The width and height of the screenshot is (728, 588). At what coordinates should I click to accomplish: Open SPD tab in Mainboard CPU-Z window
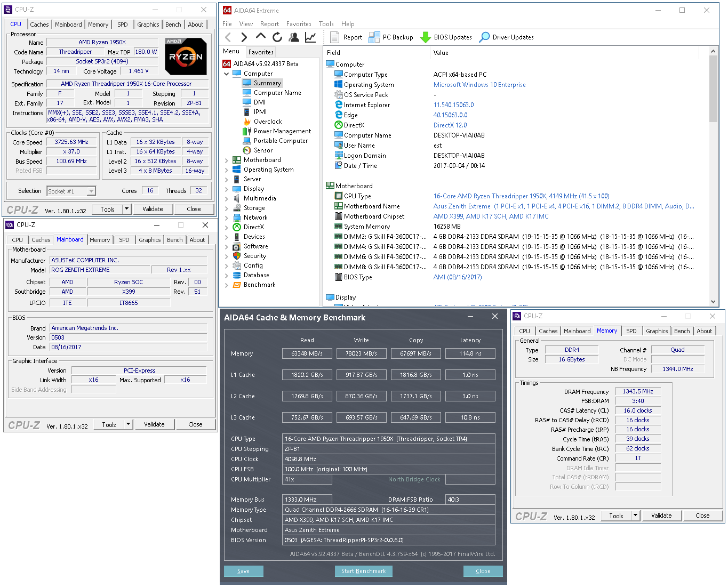(124, 240)
